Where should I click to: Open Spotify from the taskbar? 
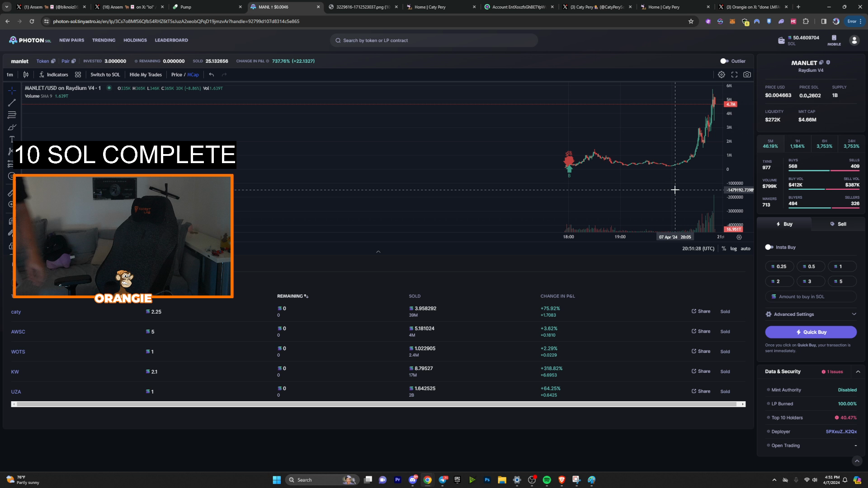point(547,480)
